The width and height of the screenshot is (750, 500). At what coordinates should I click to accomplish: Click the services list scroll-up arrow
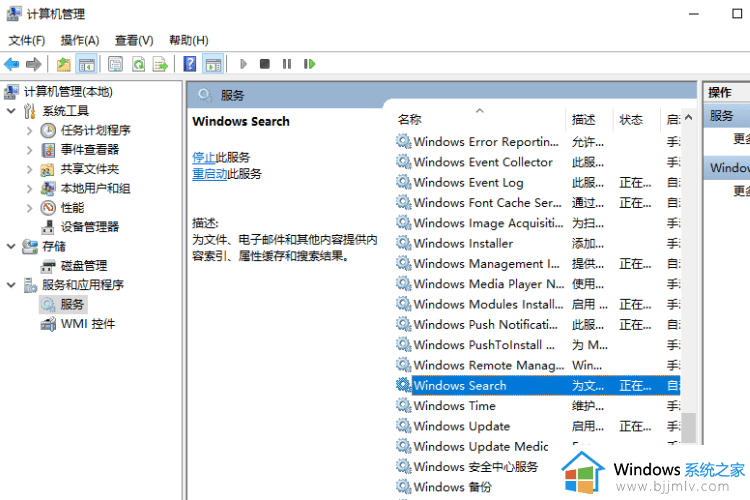[688, 117]
